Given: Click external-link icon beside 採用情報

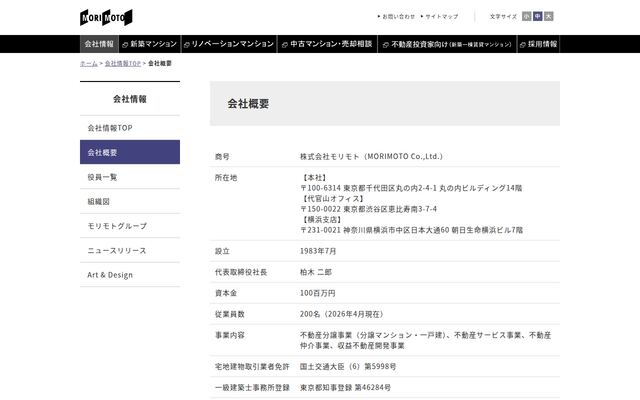Looking at the screenshot, I should tap(522, 45).
